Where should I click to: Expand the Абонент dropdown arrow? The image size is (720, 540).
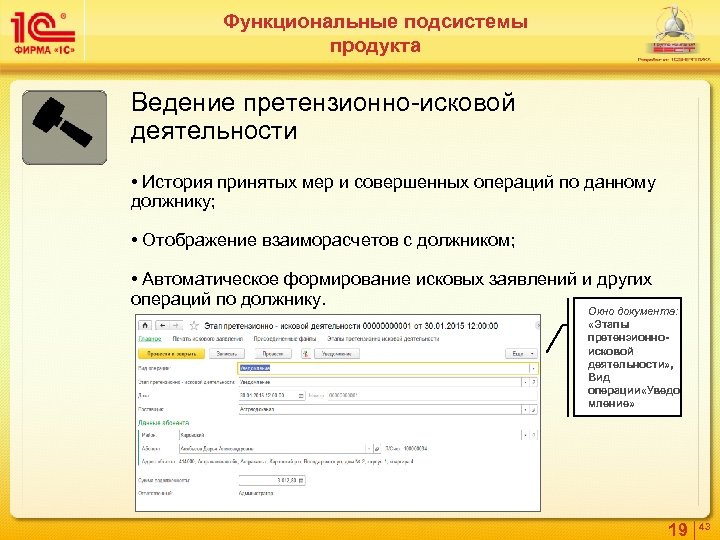point(369,448)
